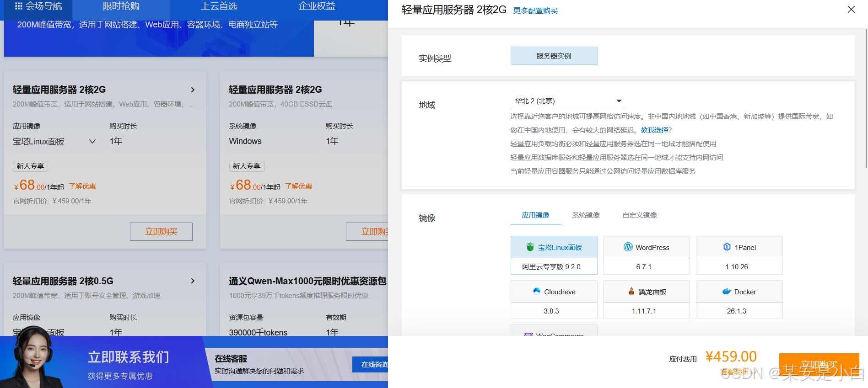
Task: Click the Cloudreve logo icon
Action: coord(537,292)
